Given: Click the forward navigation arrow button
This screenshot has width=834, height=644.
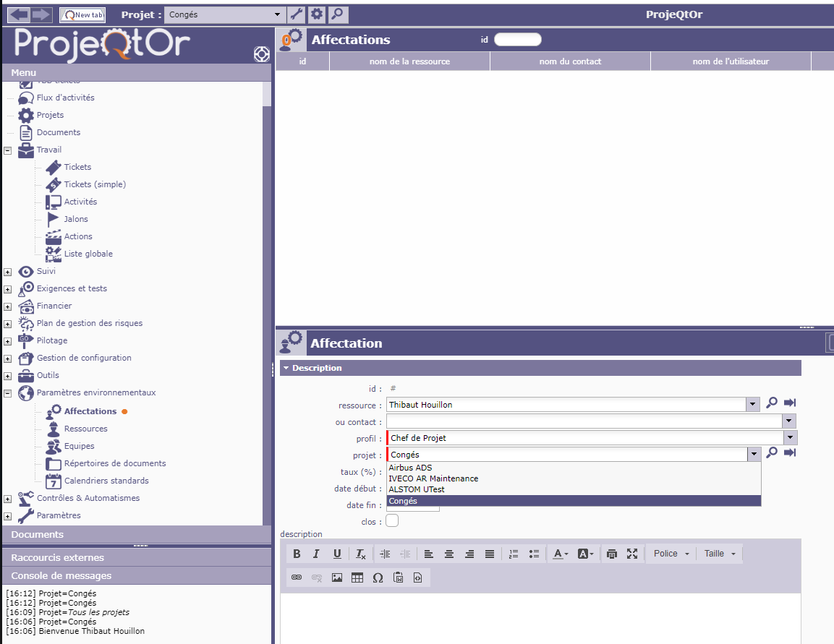Looking at the screenshot, I should (x=41, y=14).
